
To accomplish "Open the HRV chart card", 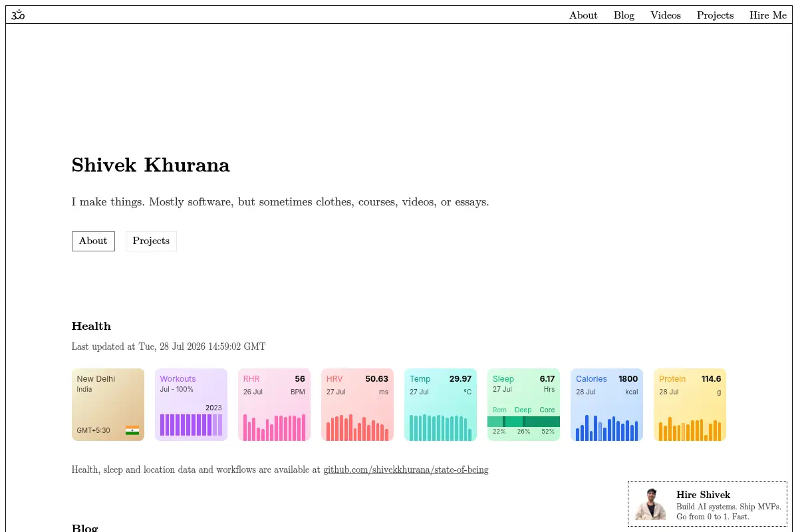I will point(357,404).
